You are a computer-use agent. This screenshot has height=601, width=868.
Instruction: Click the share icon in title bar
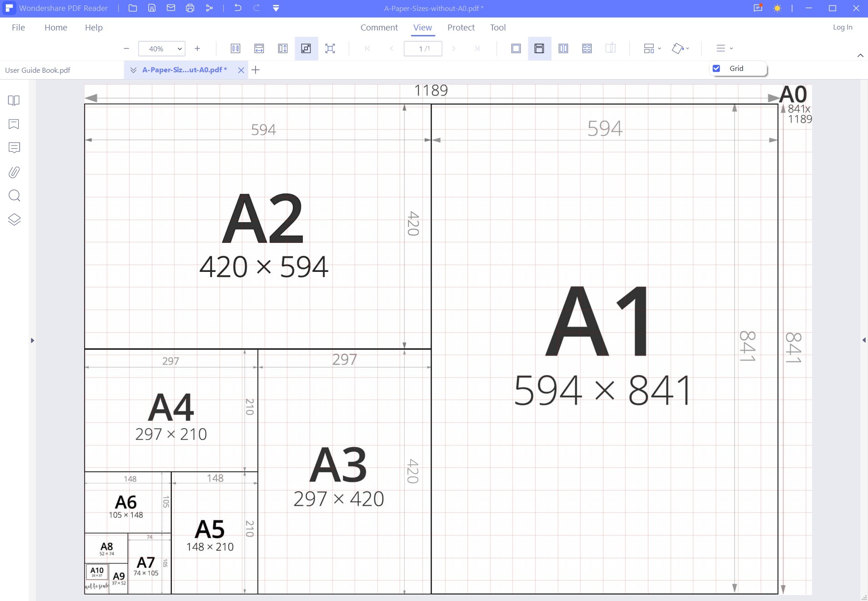point(209,8)
